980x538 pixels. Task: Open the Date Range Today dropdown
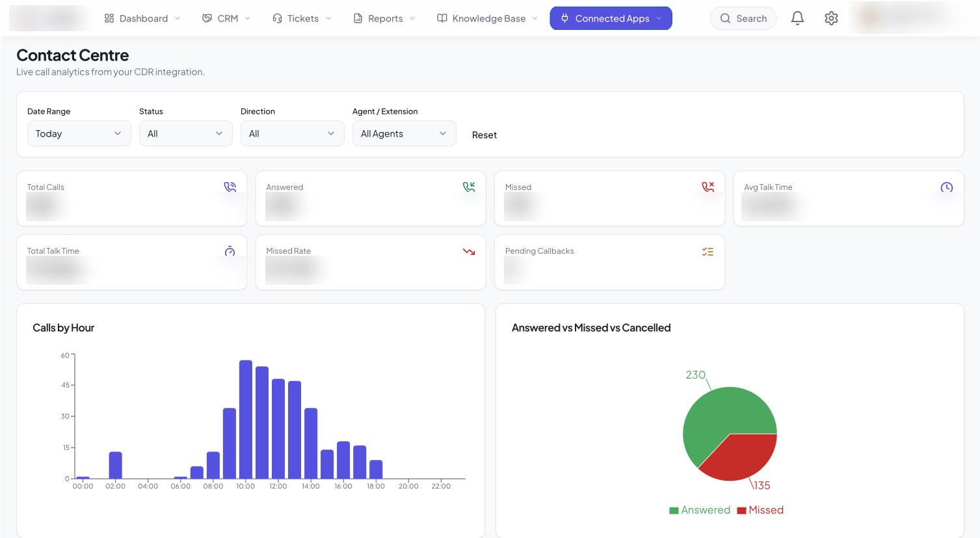79,133
